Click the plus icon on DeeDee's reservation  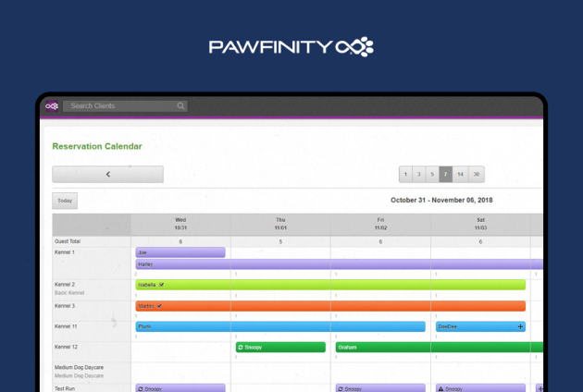coord(520,326)
